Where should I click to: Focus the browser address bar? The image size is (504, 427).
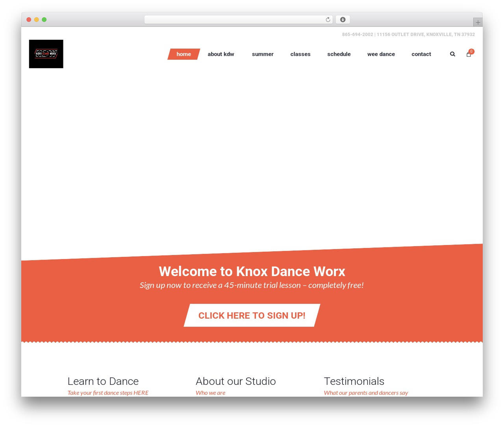[239, 20]
